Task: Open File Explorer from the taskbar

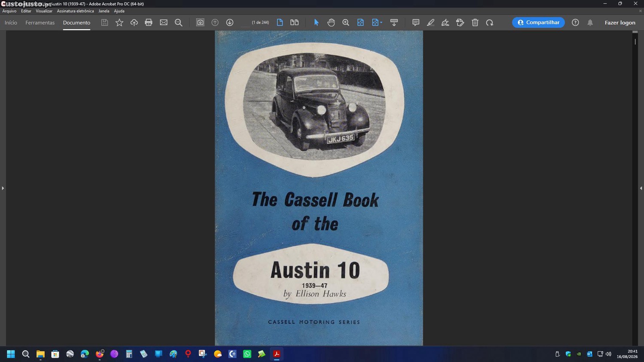Action: tap(40, 354)
